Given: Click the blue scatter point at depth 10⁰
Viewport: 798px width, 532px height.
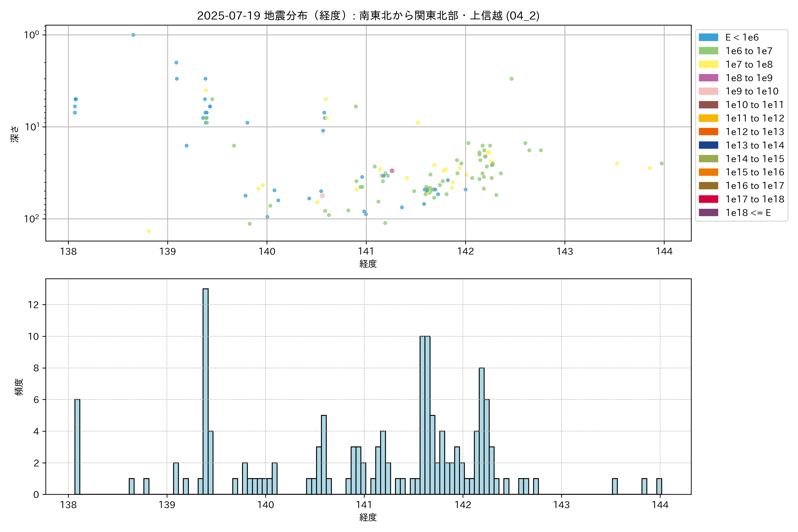Looking at the screenshot, I should (x=133, y=35).
